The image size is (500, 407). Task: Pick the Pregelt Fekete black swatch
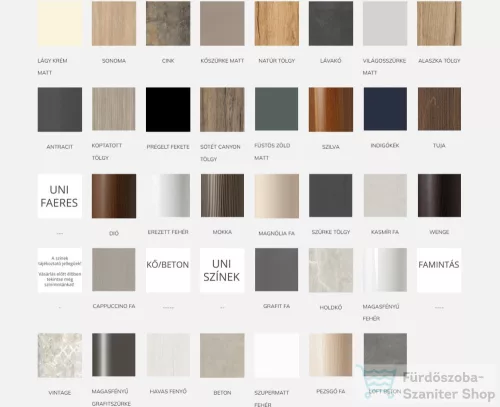click(x=168, y=109)
